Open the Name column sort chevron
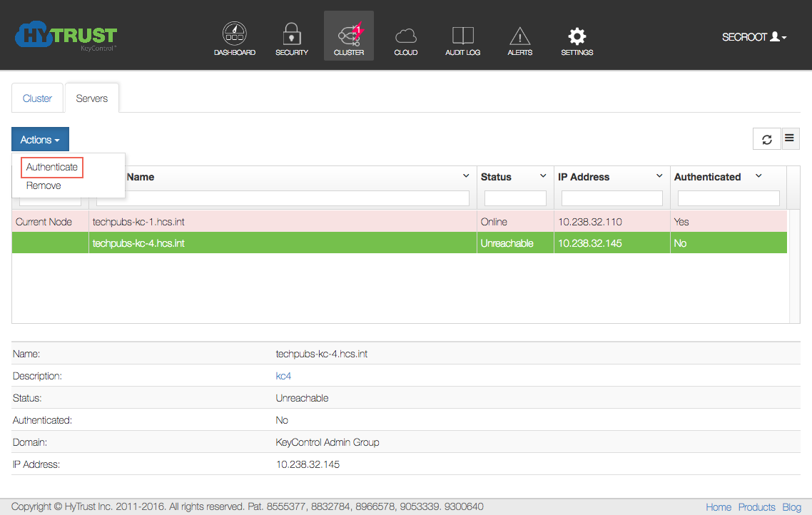812x515 pixels. pos(466,176)
